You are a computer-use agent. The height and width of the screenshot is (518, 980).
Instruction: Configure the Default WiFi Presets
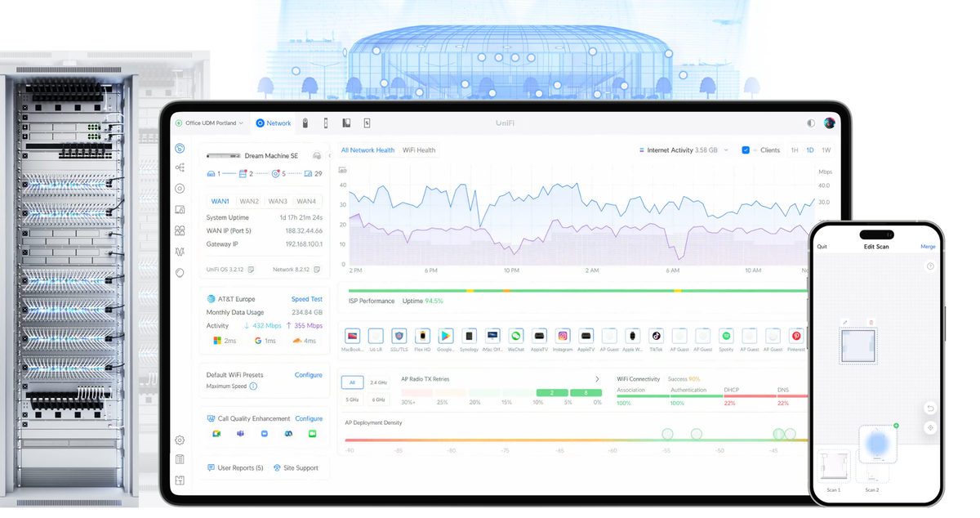point(309,374)
